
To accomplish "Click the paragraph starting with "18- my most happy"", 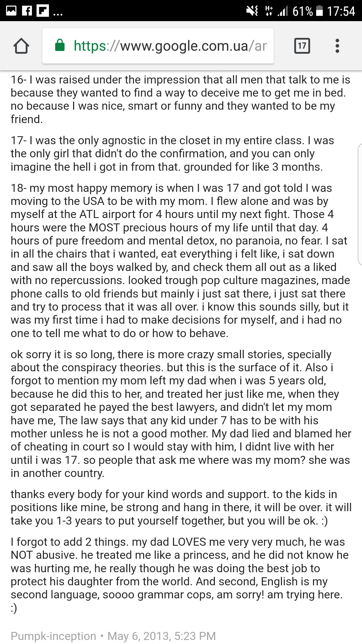I will click(x=180, y=261).
